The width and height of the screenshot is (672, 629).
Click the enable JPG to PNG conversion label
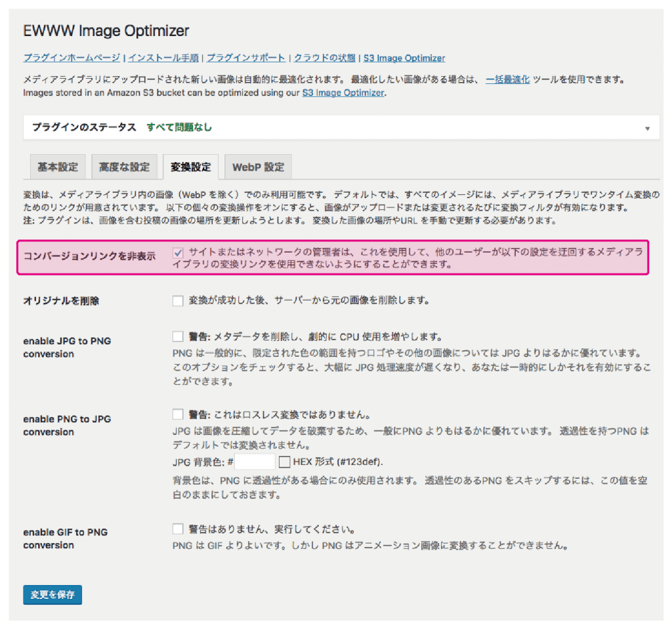[68, 348]
